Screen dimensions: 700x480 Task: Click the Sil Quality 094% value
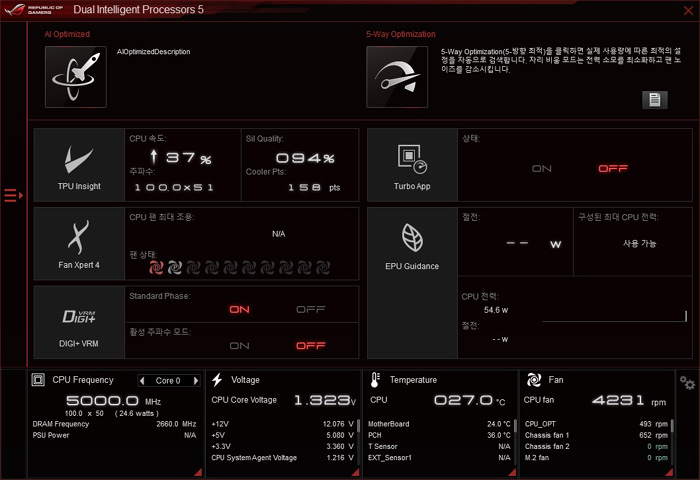[305, 158]
